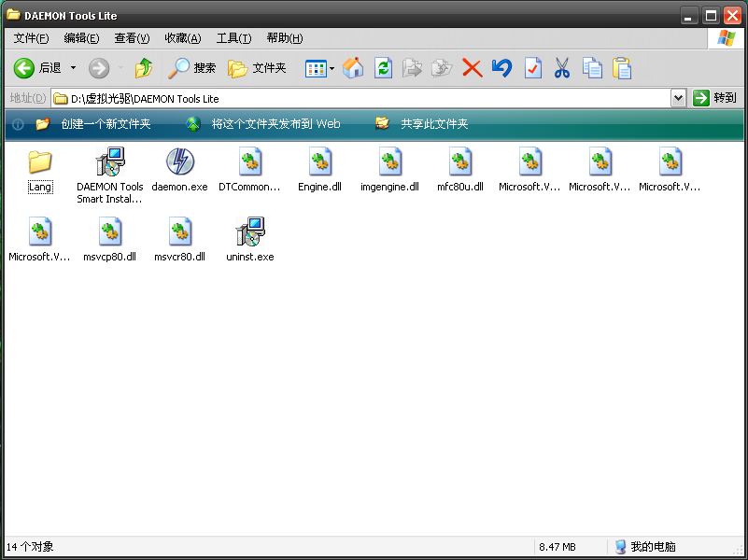This screenshot has height=560, width=748.
Task: Expand the Views button dropdown
Action: tap(332, 68)
